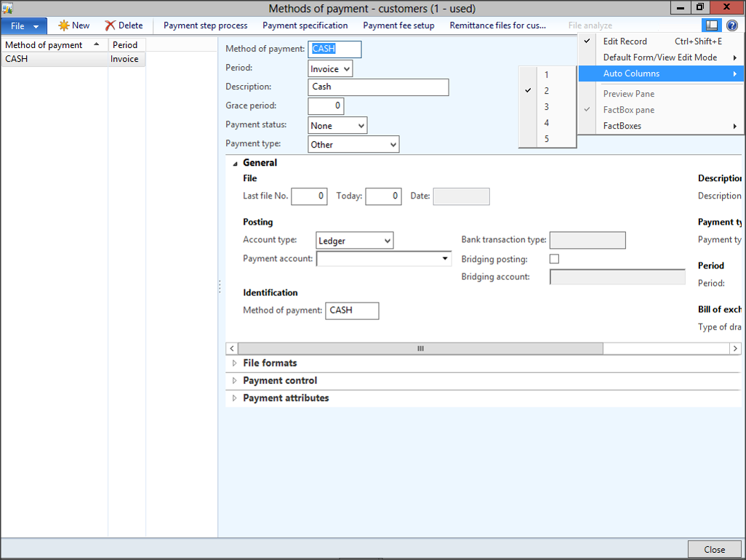Image resolution: width=746 pixels, height=560 pixels.
Task: Open the Account type Ledger dropdown
Action: tap(355, 241)
